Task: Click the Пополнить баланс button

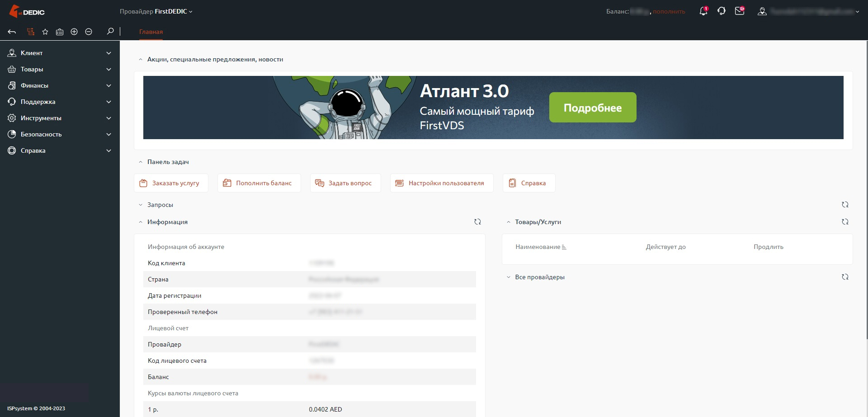Action: [259, 183]
